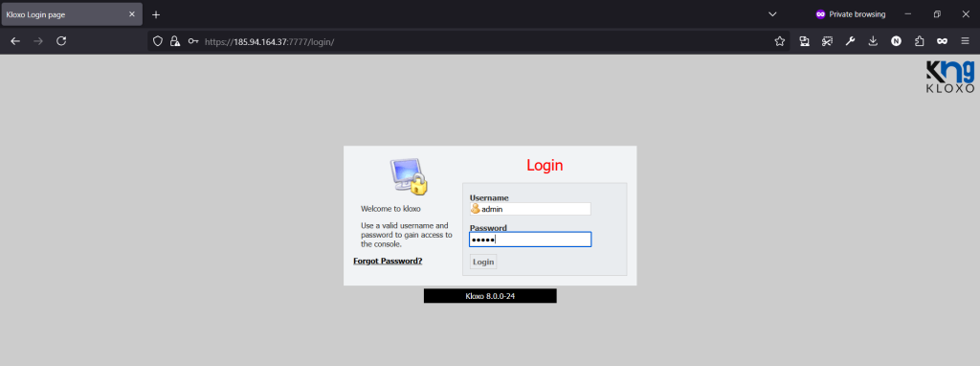Open tracking protection shield icon
This screenshot has height=366, width=980.
(158, 41)
